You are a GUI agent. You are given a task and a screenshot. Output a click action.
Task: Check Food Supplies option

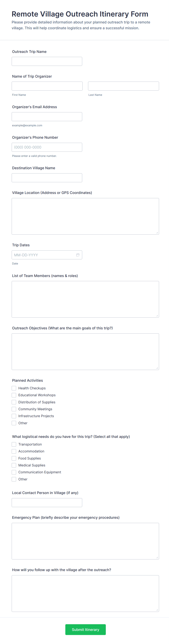point(14,458)
